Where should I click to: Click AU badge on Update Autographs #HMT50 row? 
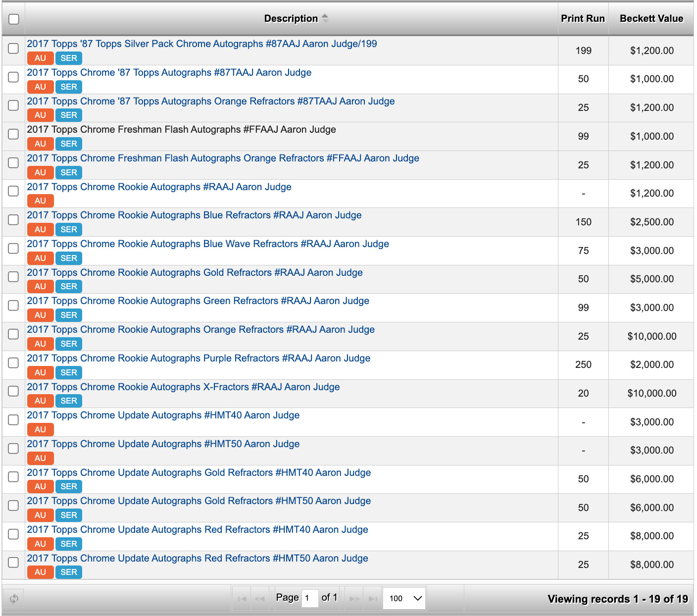pos(40,458)
